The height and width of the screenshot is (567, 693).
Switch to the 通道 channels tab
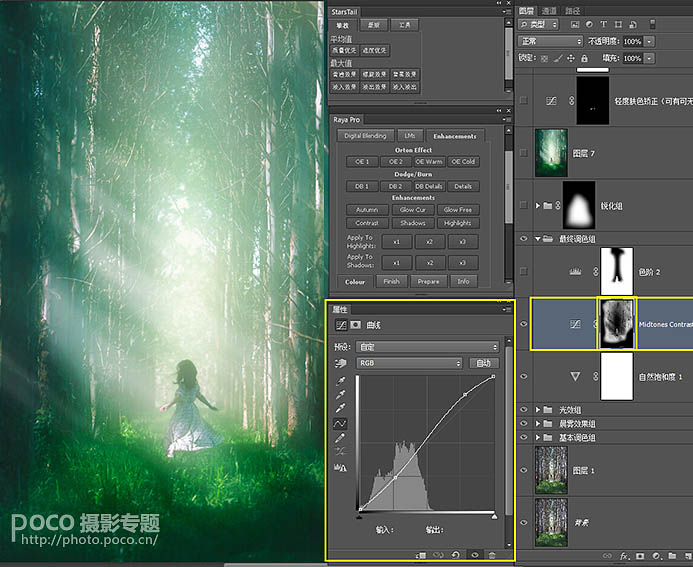pyautogui.click(x=549, y=11)
